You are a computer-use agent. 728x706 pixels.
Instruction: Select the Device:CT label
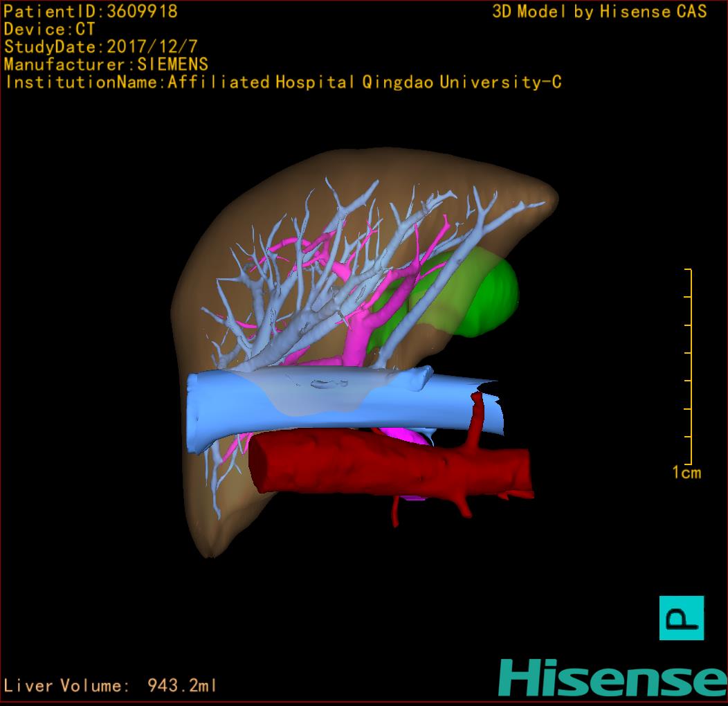click(x=49, y=30)
